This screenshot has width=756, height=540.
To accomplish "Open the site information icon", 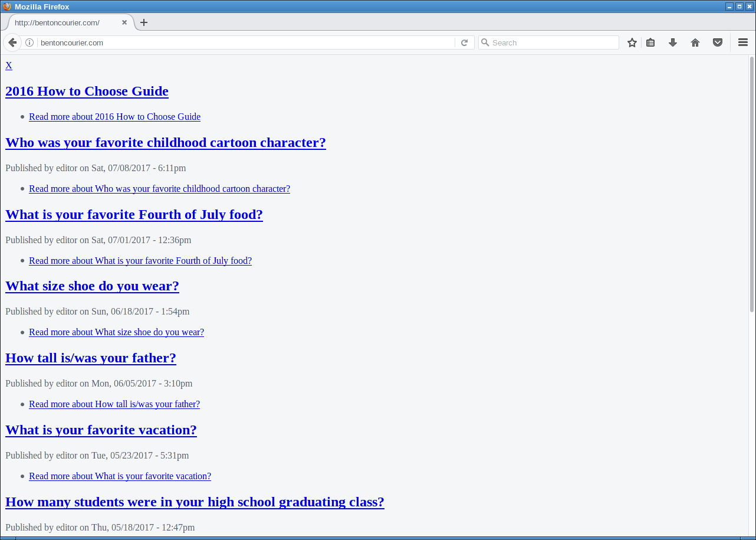I will pyautogui.click(x=29, y=42).
